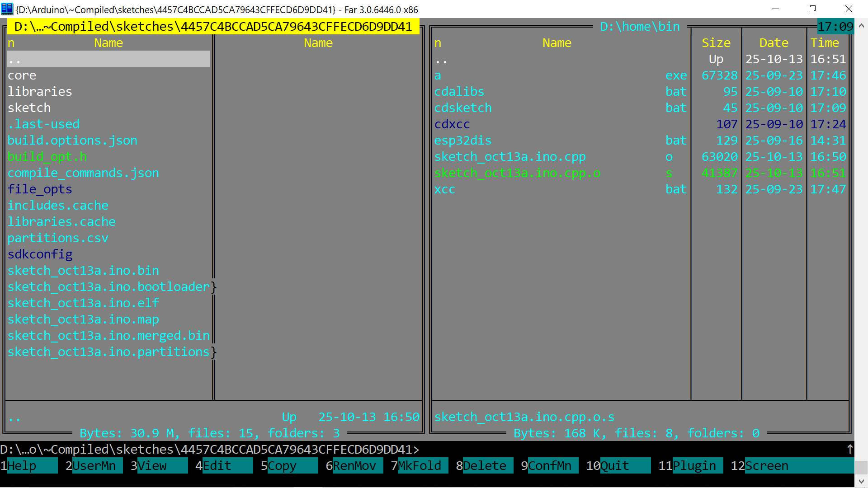Click the Far Manager icon in title bar

pyautogui.click(x=7, y=9)
